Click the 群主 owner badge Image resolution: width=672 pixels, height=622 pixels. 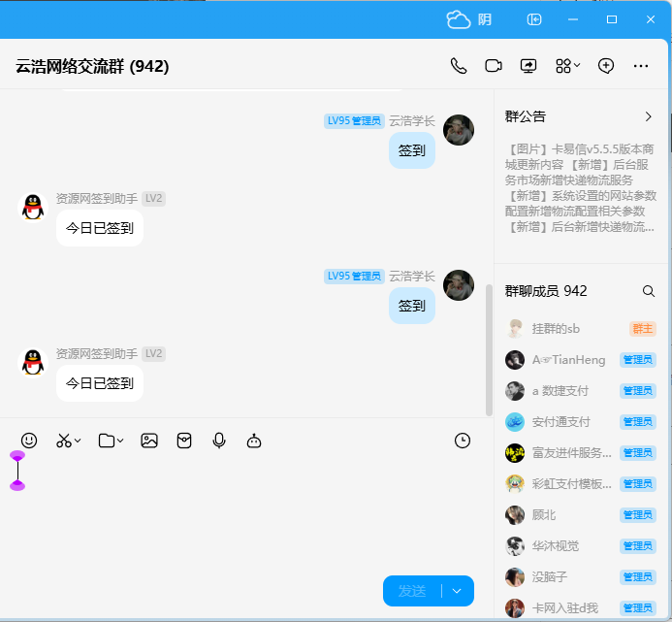(643, 329)
